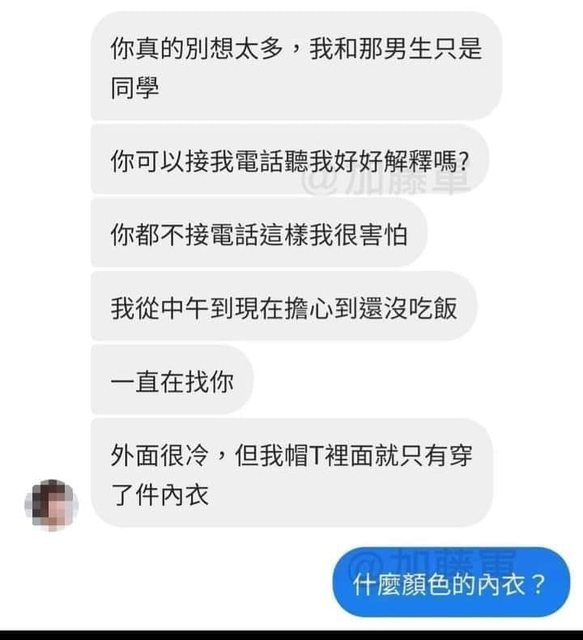Viewport: 583px width, 640px height.
Task: Tap the message 你都不接電話這樣我很害怕
Action: click(x=259, y=233)
